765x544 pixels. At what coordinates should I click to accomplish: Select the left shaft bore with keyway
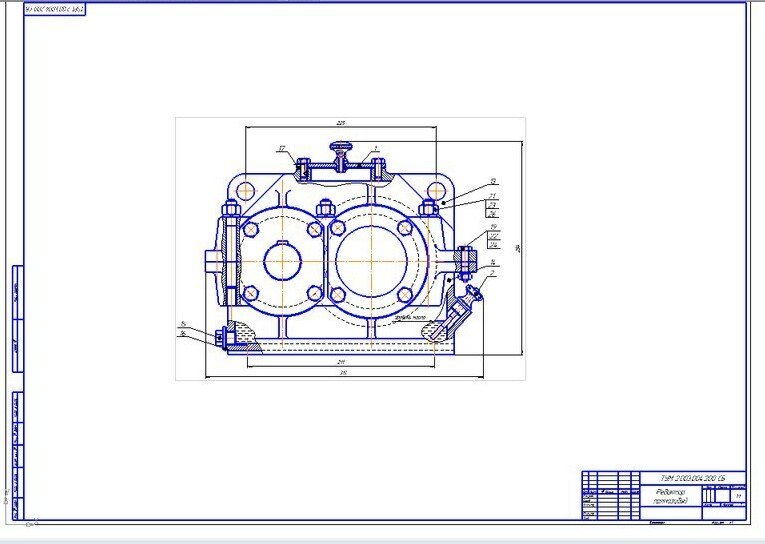(282, 262)
